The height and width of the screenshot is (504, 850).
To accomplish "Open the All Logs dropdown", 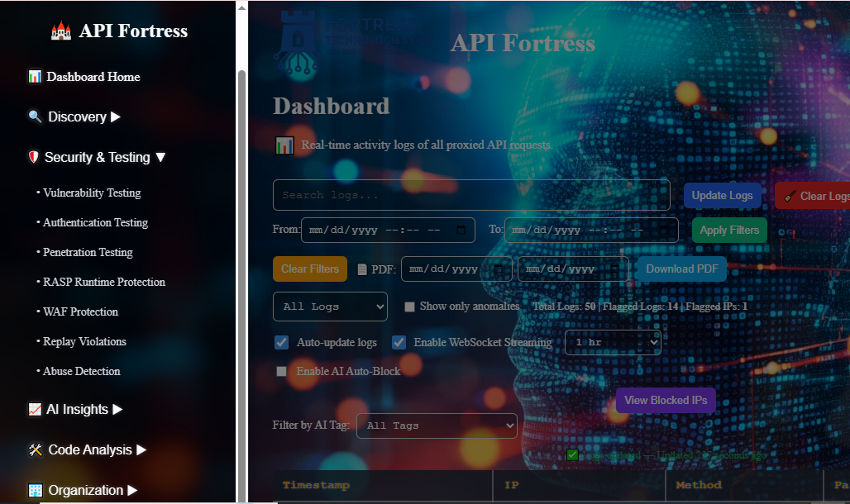I will (330, 306).
